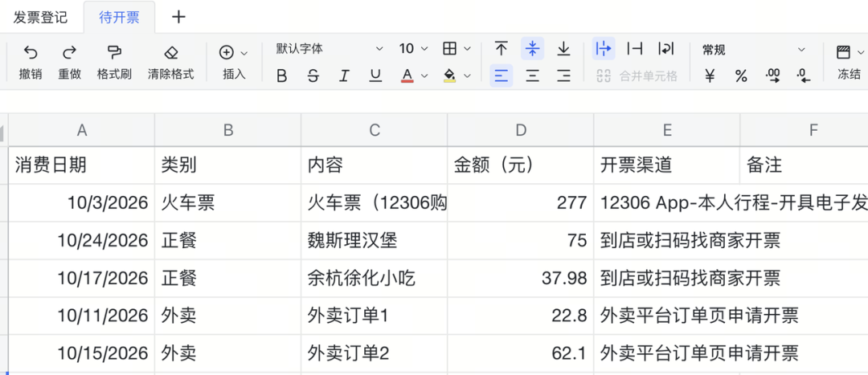This screenshot has width=868, height=375.
Task: Click the borders grid icon
Action: (449, 49)
